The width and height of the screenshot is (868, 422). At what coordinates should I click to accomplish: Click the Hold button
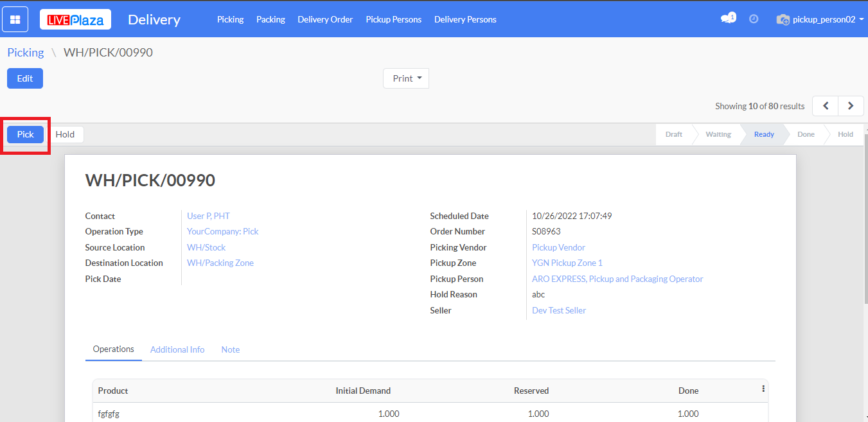point(65,134)
